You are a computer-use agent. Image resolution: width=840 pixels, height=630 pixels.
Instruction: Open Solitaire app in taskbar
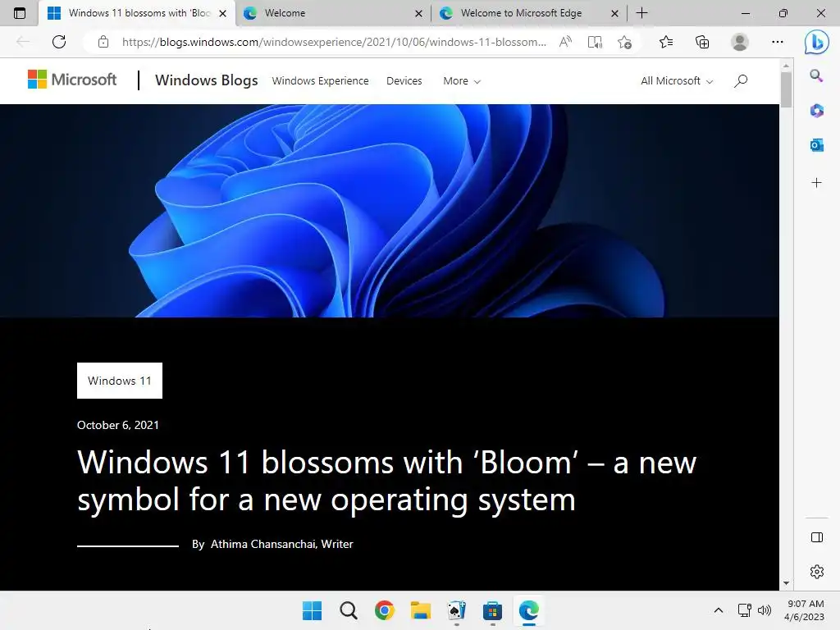(456, 610)
